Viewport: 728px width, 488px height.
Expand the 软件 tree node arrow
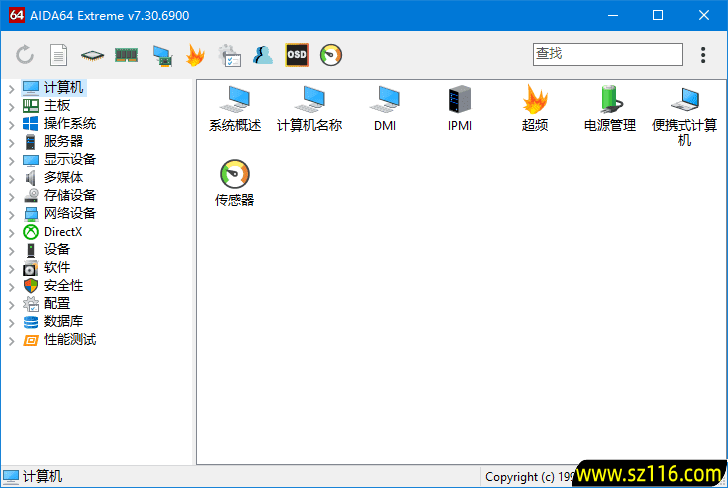(12, 268)
